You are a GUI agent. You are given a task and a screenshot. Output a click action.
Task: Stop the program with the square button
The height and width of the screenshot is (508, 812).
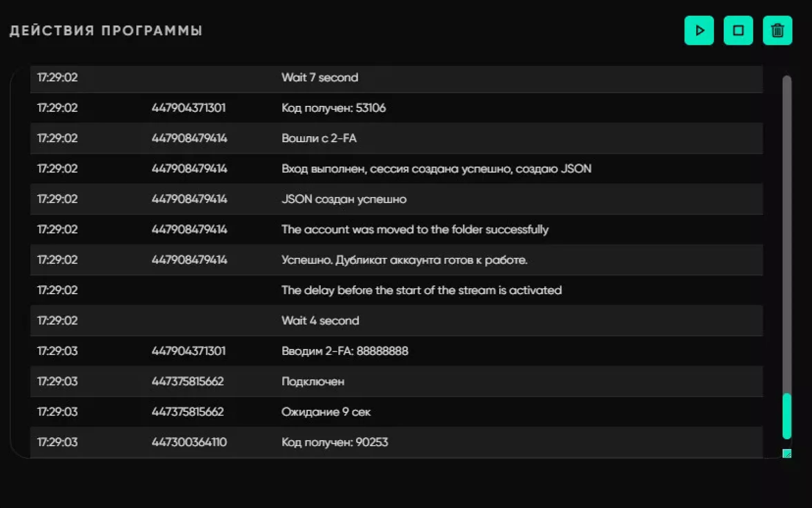click(738, 30)
